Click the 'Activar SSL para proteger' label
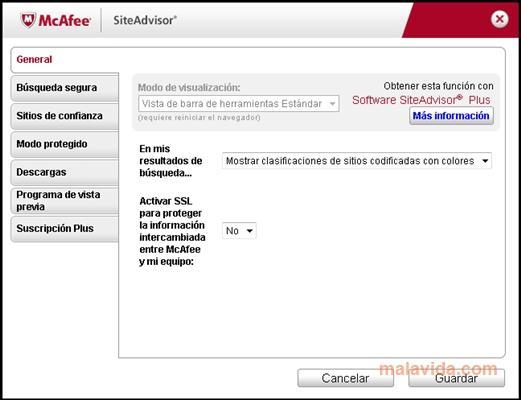Viewport: 521px width, 400px height. coord(172,231)
